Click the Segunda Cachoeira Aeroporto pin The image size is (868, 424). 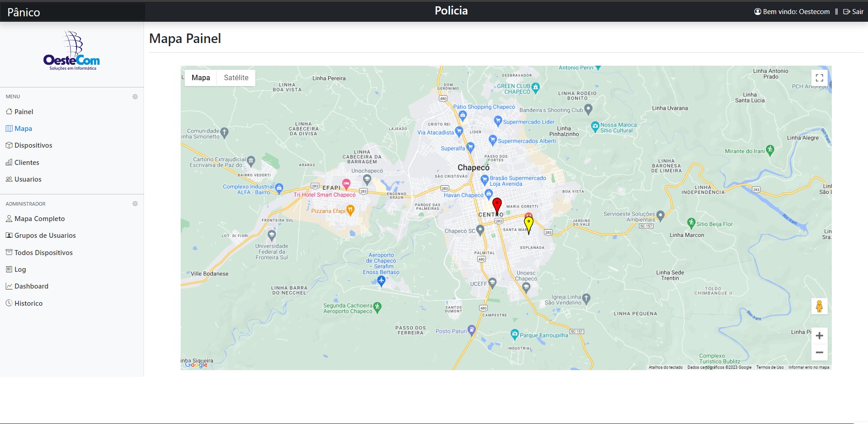(x=378, y=308)
